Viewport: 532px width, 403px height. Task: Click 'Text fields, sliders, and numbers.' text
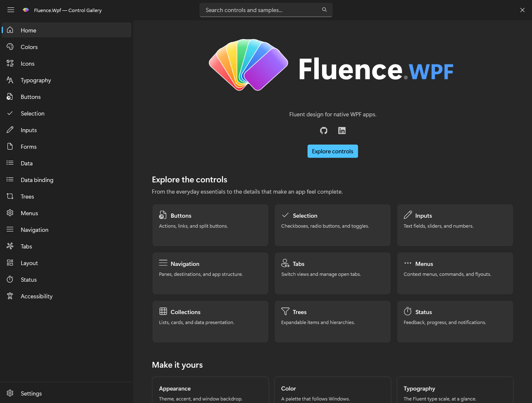tap(438, 226)
